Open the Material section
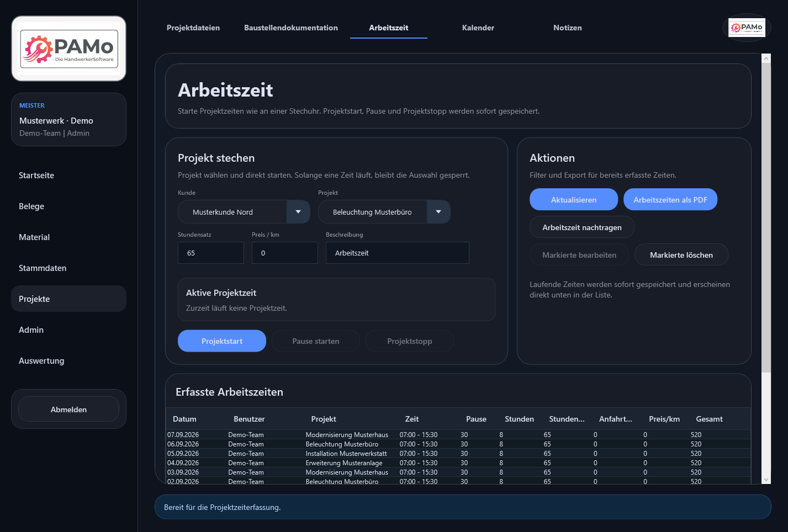The image size is (788, 532). [x=69, y=237]
